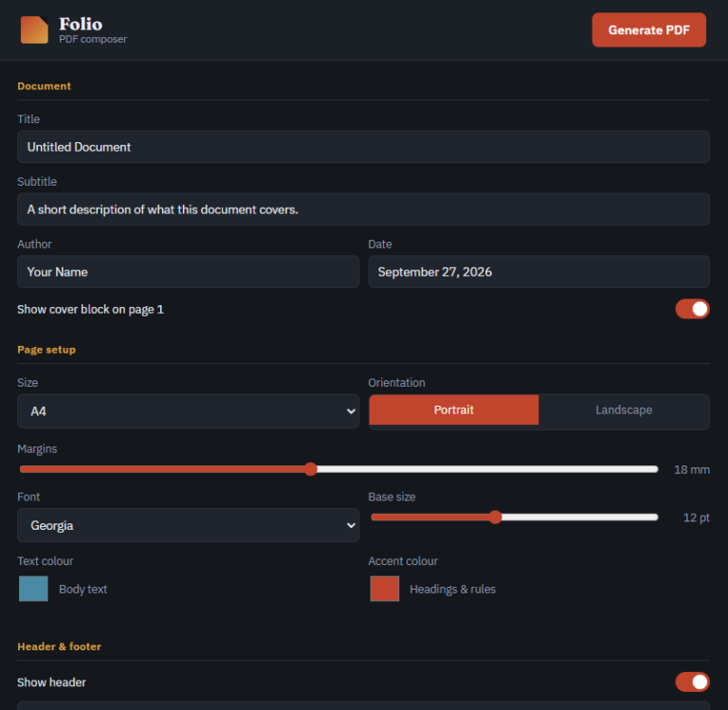728x710 pixels.
Task: Toggle Show cover block on page 1
Action: pos(692,309)
